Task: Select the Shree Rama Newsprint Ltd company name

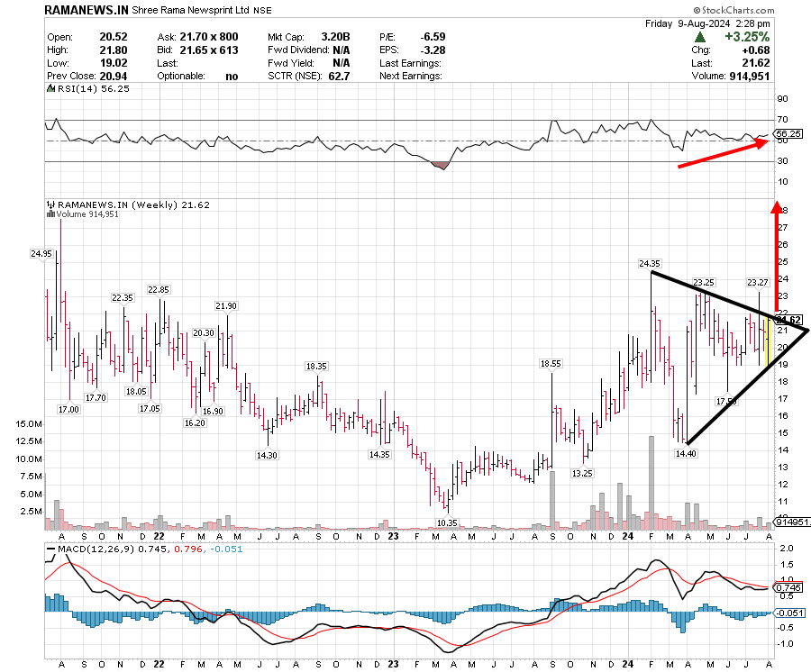Action: coord(191,10)
